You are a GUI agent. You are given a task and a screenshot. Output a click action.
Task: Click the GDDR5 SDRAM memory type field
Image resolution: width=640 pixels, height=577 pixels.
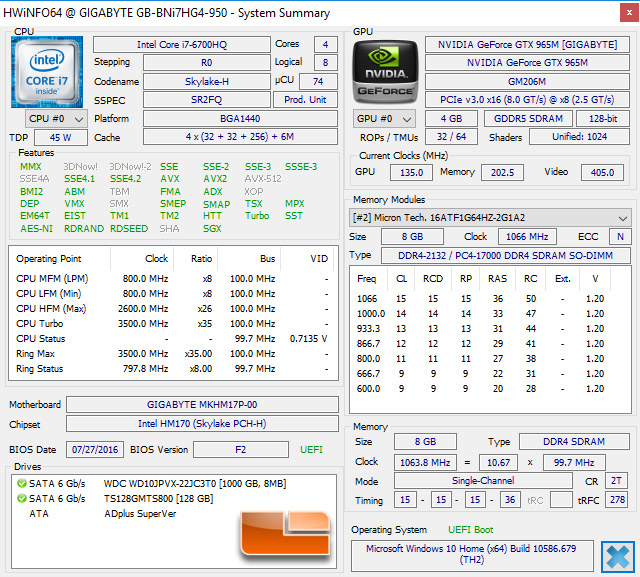tap(528, 119)
